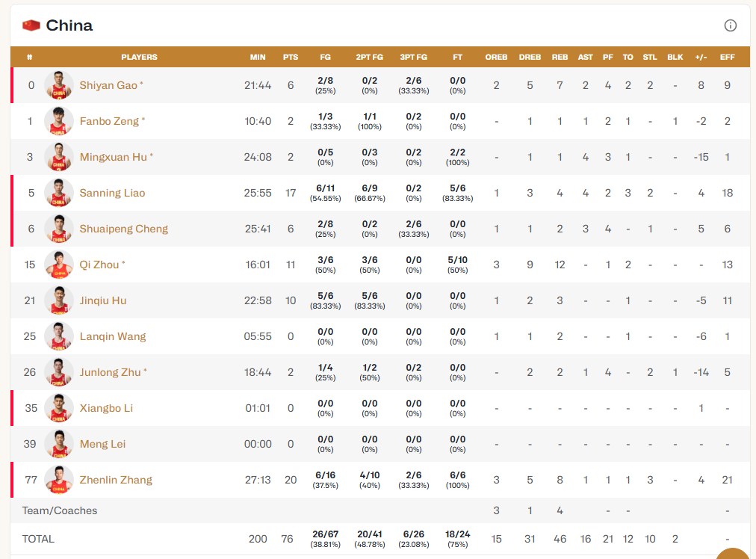756x559 pixels.
Task: Click the PTS column header
Action: pyautogui.click(x=291, y=57)
